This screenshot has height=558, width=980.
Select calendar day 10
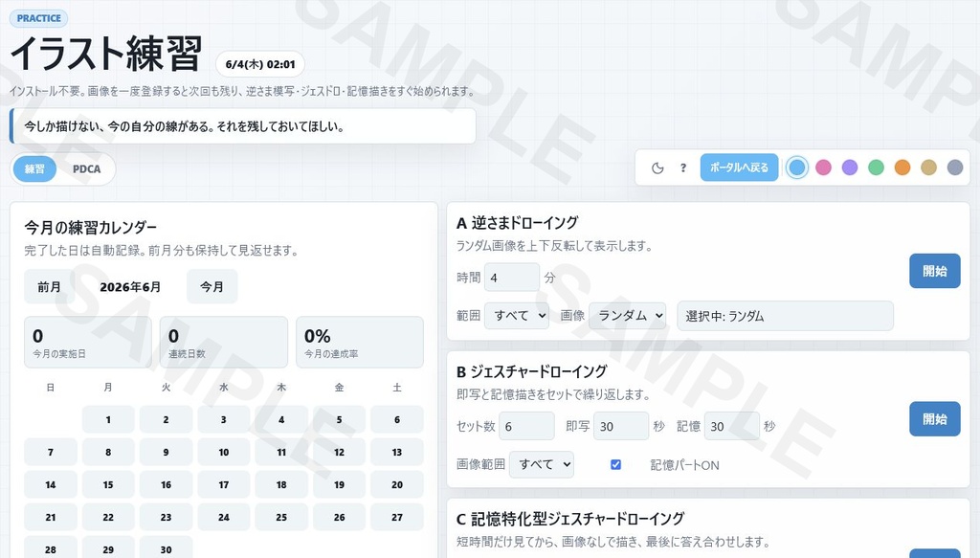pos(224,452)
